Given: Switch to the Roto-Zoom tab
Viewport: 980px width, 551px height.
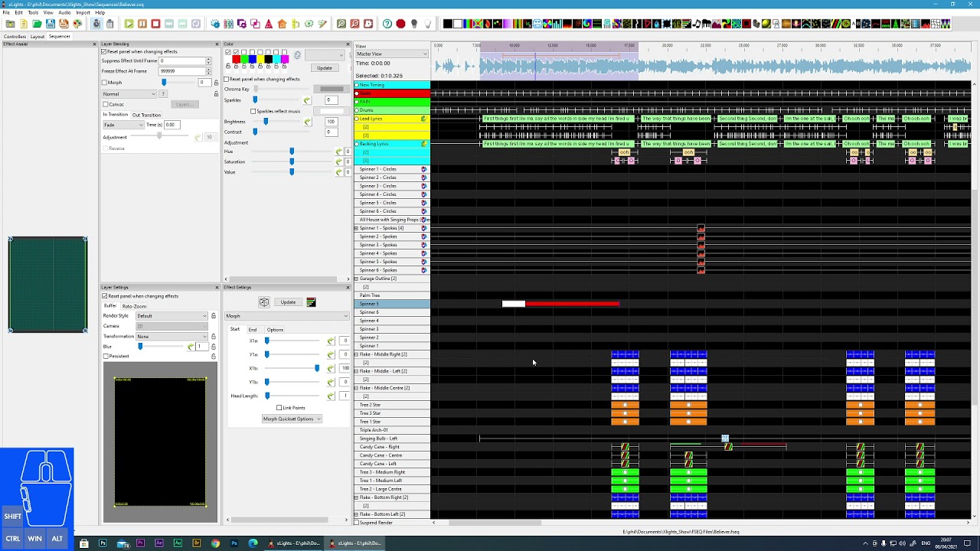Looking at the screenshot, I should click(134, 306).
